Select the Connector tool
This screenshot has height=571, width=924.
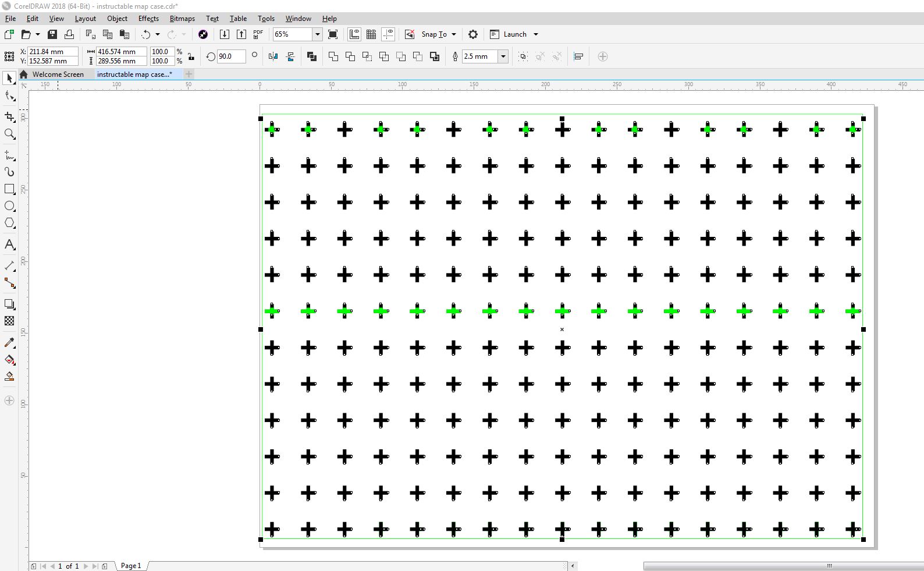click(x=9, y=283)
